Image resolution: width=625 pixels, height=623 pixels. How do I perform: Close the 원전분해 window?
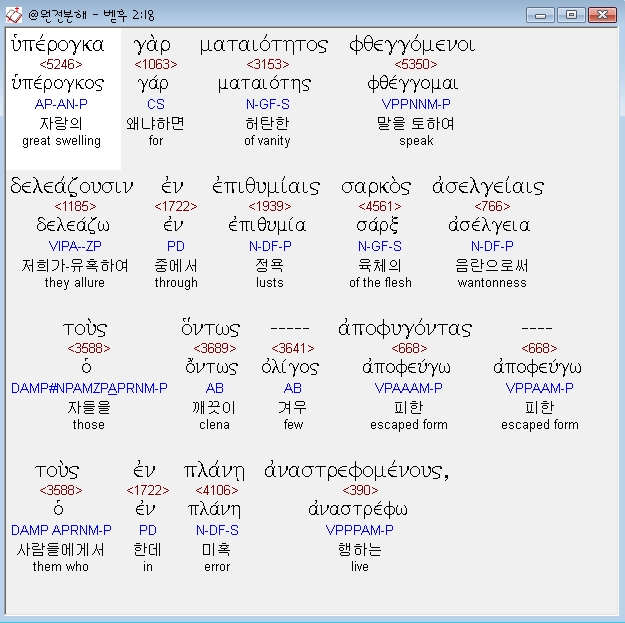tap(602, 15)
